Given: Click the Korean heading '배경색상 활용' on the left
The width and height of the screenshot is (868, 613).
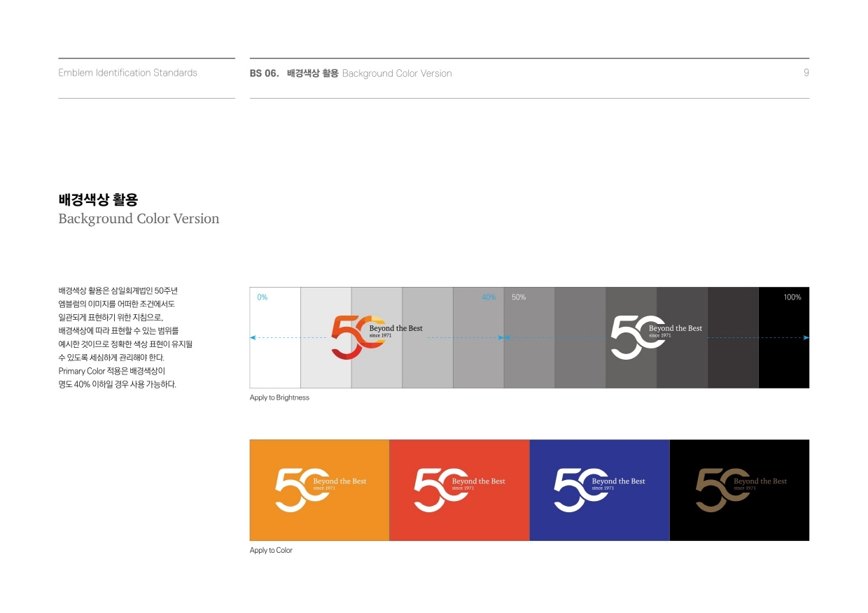Looking at the screenshot, I should [98, 200].
